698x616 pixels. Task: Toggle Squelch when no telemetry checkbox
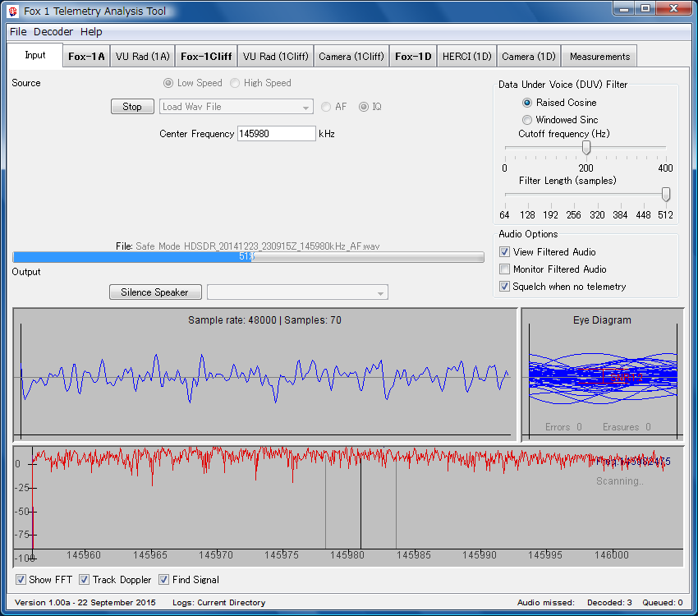504,287
